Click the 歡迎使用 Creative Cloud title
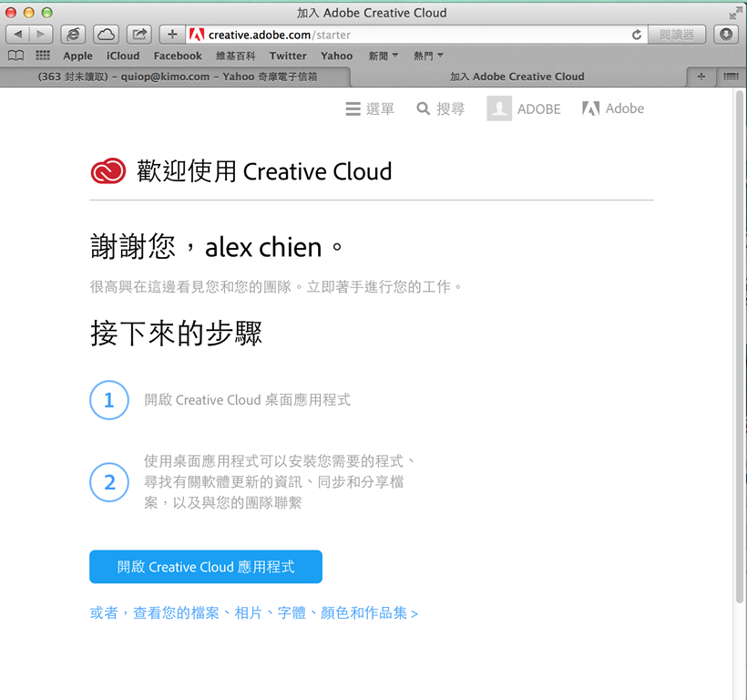Screen dimensions: 747x700 pyautogui.click(x=264, y=171)
